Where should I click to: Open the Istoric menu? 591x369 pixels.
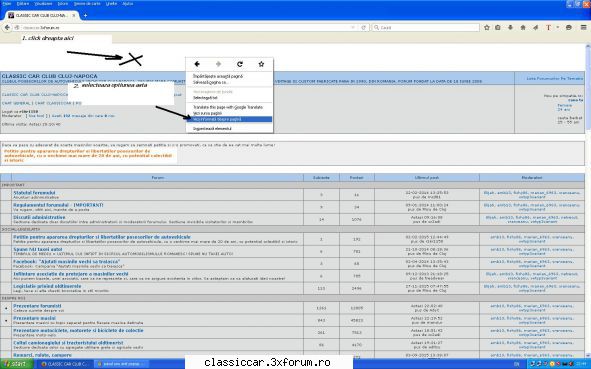point(63,3)
